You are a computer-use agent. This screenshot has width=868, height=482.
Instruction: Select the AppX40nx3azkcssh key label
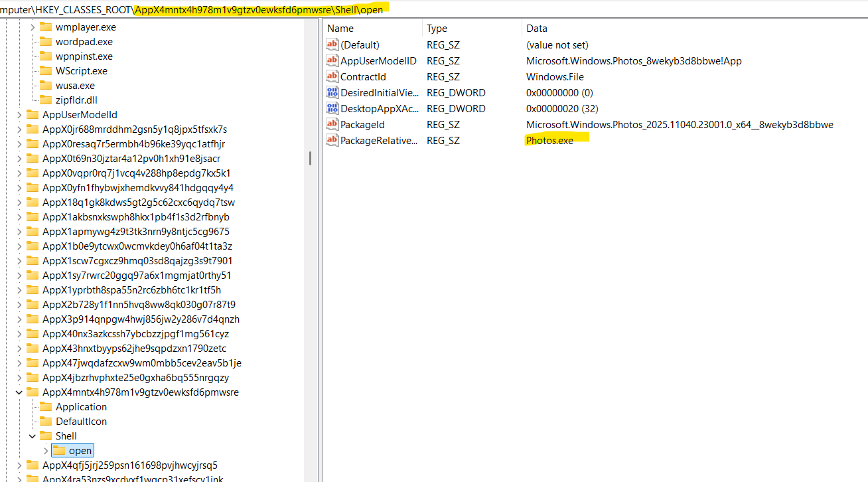click(x=135, y=334)
